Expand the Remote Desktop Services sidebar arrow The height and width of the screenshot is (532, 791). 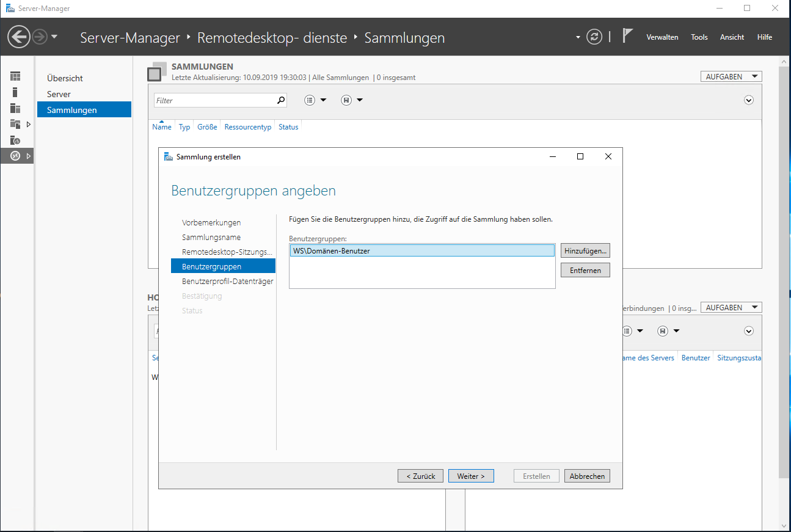[x=28, y=156]
